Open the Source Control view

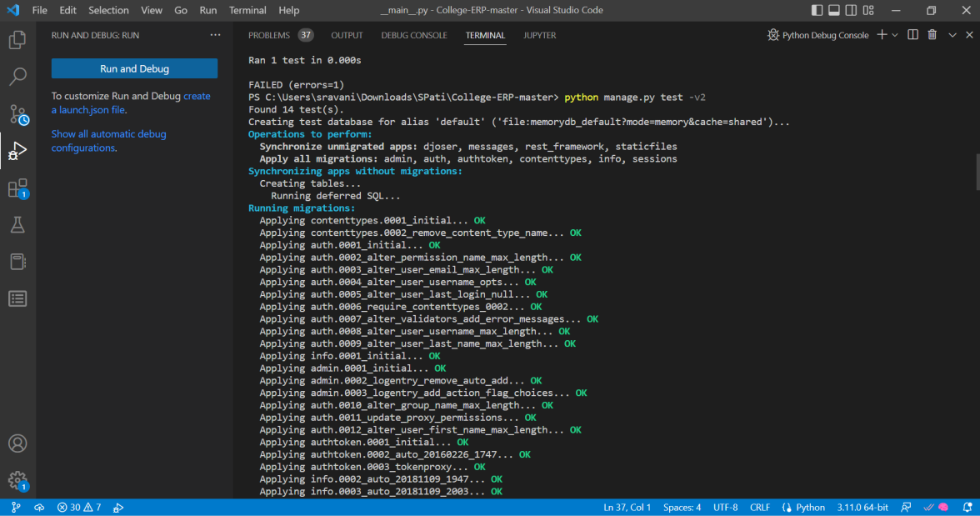(x=17, y=115)
